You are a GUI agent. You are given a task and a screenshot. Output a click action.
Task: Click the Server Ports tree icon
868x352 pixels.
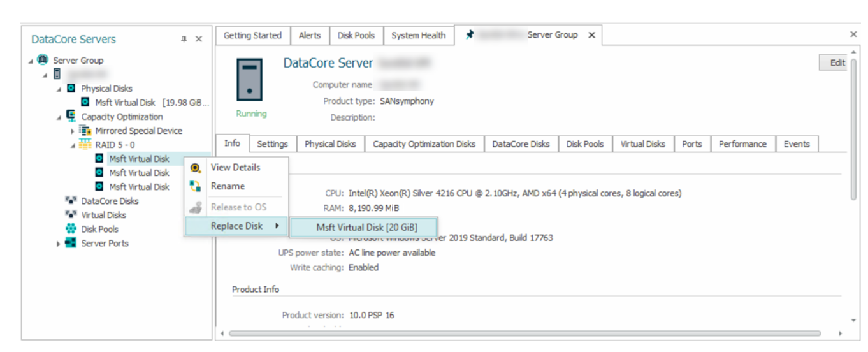(71, 243)
